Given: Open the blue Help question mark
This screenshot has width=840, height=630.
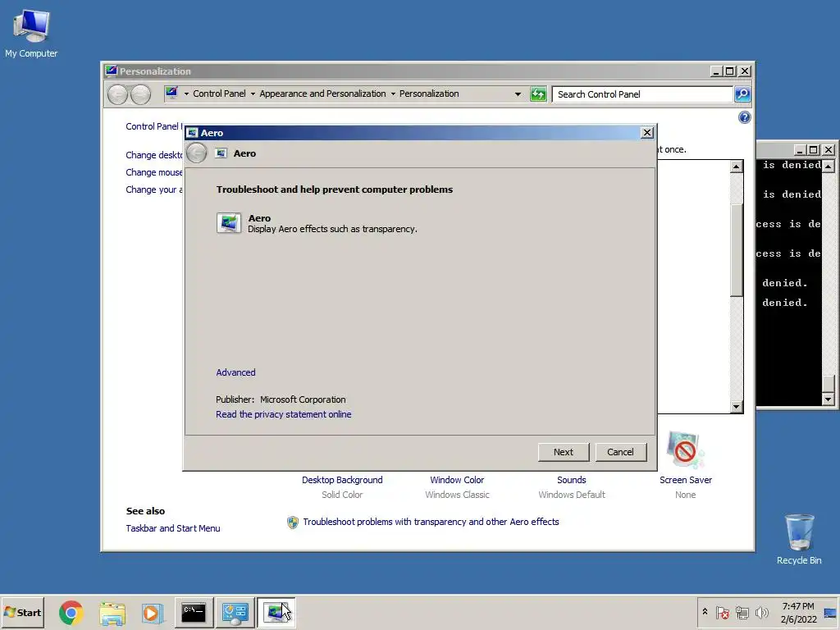Looking at the screenshot, I should coord(744,117).
